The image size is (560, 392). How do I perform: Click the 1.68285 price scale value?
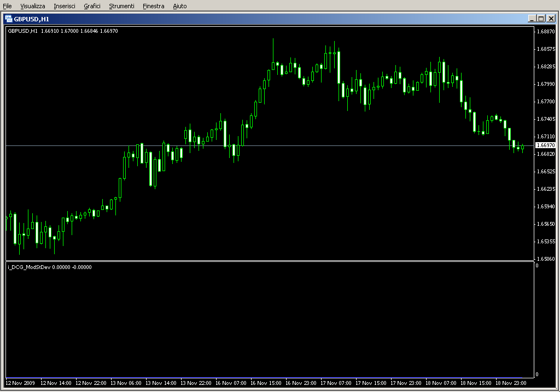(x=546, y=66)
